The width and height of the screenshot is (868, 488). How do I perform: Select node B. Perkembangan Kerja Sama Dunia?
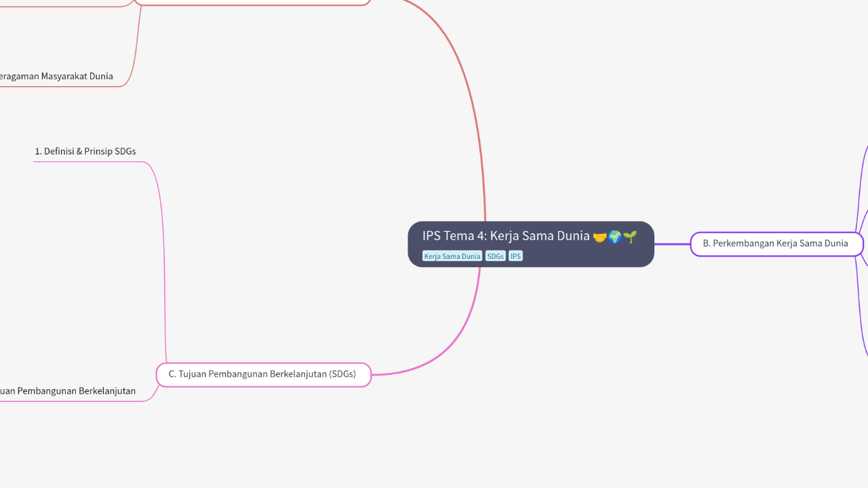tap(776, 244)
